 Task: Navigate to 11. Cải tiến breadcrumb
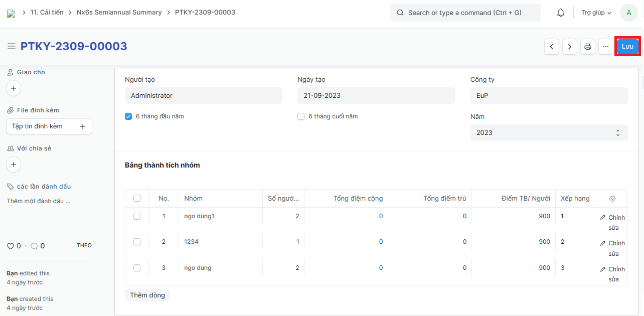click(x=47, y=12)
